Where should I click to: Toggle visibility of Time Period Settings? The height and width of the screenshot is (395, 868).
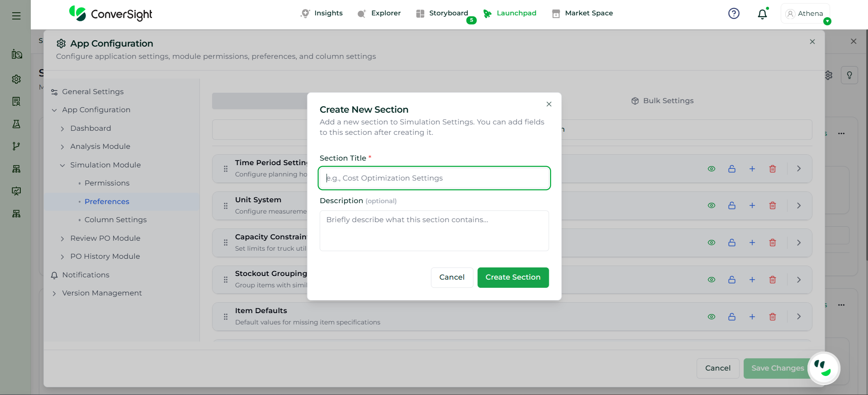coord(711,169)
